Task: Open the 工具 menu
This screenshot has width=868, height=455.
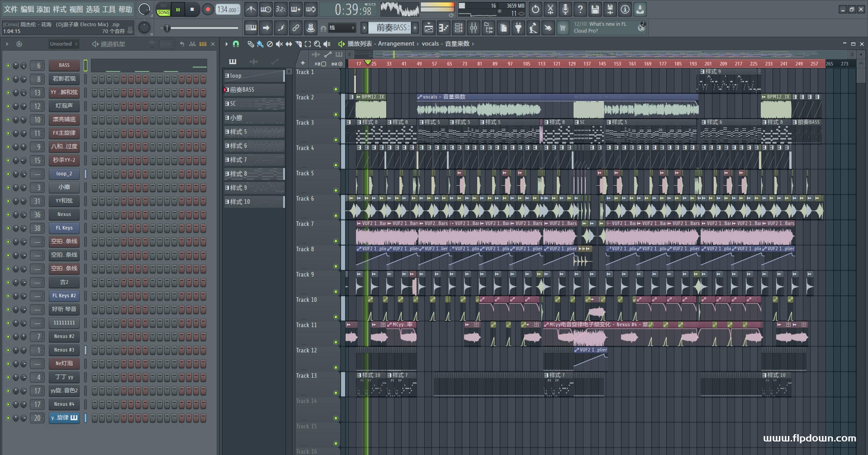Action: (x=109, y=9)
